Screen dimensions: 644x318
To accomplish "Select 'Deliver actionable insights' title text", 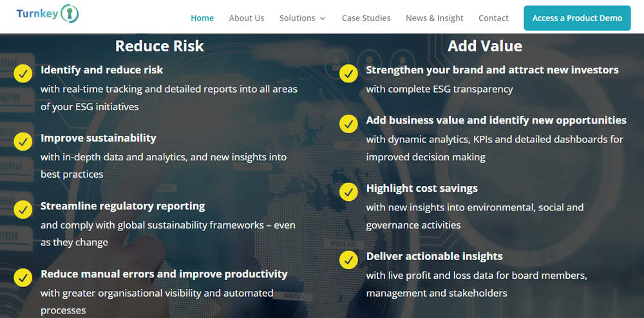I will click(x=434, y=256).
